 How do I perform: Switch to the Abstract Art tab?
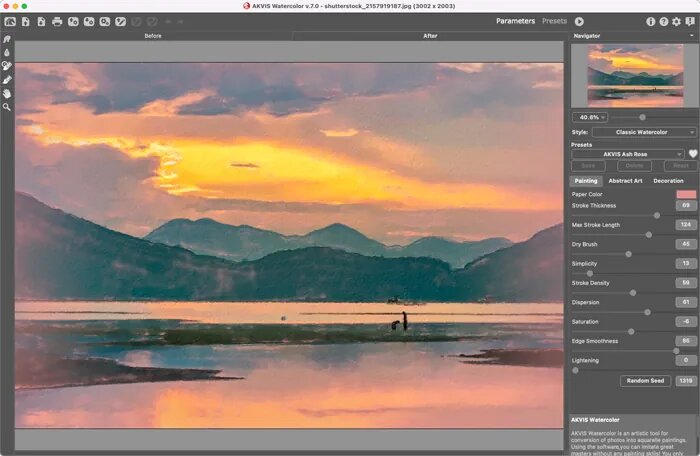625,181
